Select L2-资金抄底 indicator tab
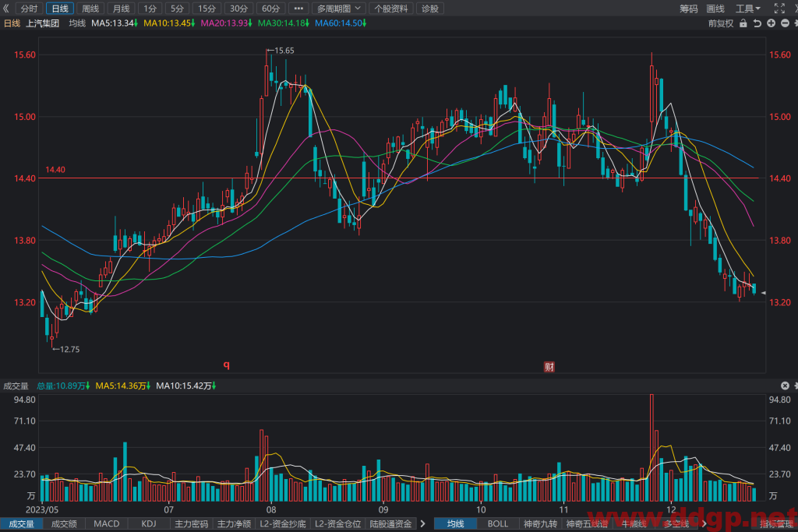The image size is (798, 532). (x=283, y=524)
